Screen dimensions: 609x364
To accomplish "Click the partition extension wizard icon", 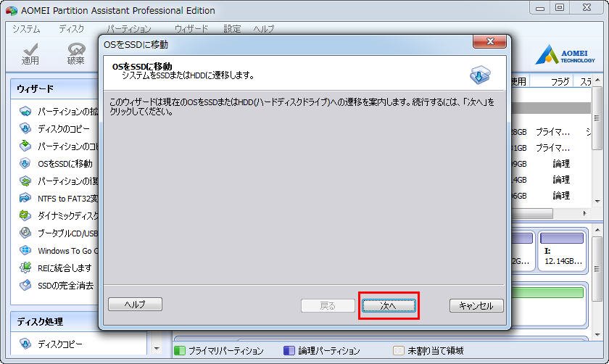I will (25, 112).
